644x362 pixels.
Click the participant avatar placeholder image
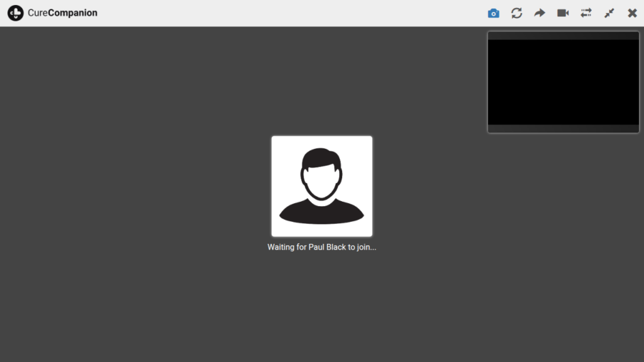[x=322, y=186]
